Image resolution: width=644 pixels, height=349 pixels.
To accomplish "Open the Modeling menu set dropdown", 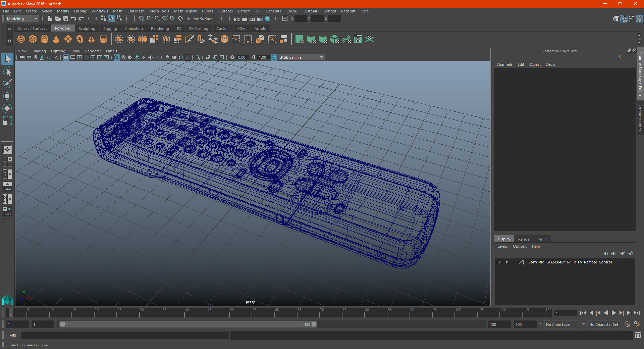I will point(22,19).
